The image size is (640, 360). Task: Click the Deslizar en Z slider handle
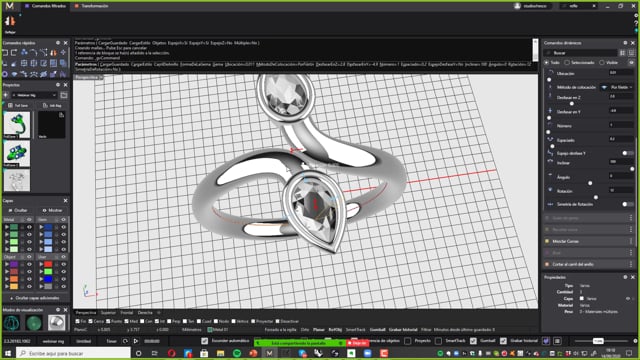coord(571,104)
